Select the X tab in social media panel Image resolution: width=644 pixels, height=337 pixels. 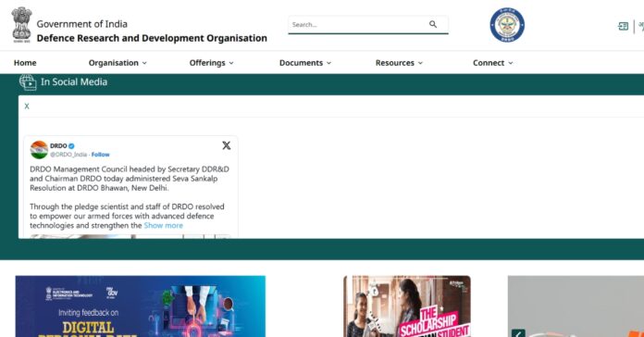[27, 106]
